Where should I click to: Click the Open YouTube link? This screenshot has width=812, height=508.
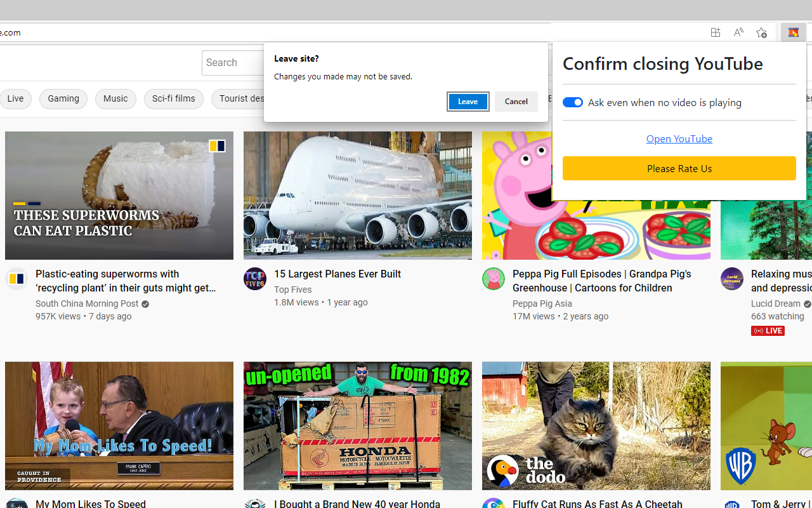point(679,138)
